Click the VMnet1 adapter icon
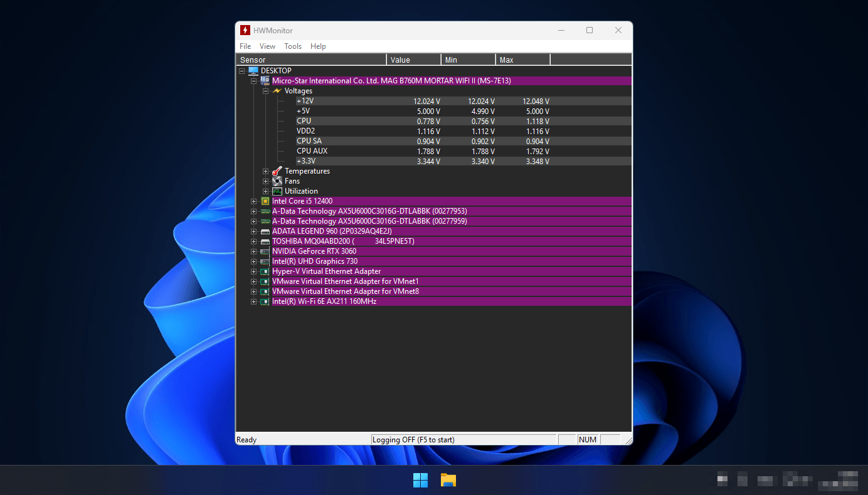868x495 pixels. coord(265,281)
